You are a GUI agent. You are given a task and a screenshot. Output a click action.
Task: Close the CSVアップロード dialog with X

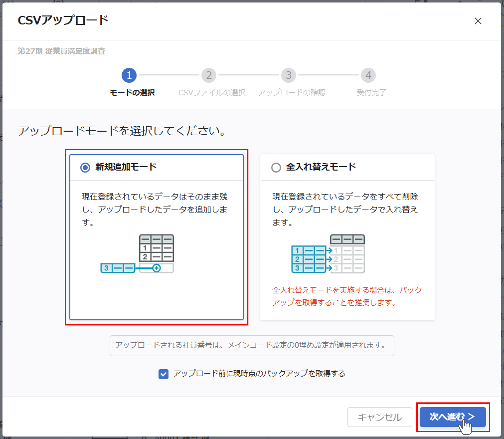[478, 21]
